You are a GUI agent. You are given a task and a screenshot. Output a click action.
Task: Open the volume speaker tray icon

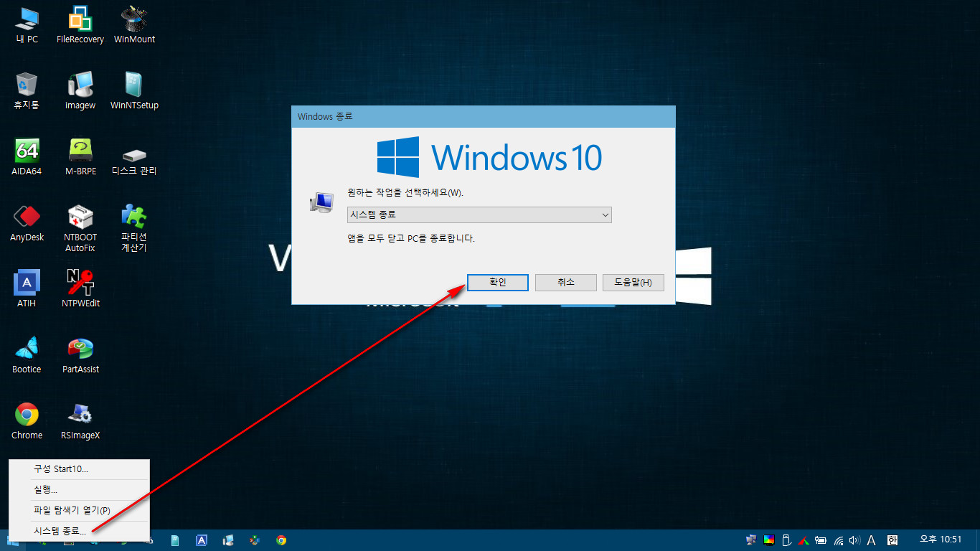(854, 540)
